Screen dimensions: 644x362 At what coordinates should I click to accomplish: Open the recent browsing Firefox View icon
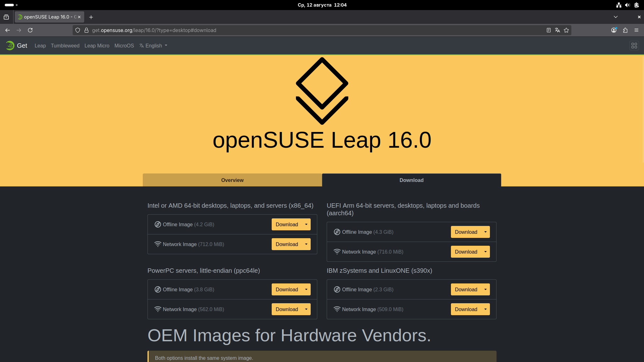tap(6, 17)
